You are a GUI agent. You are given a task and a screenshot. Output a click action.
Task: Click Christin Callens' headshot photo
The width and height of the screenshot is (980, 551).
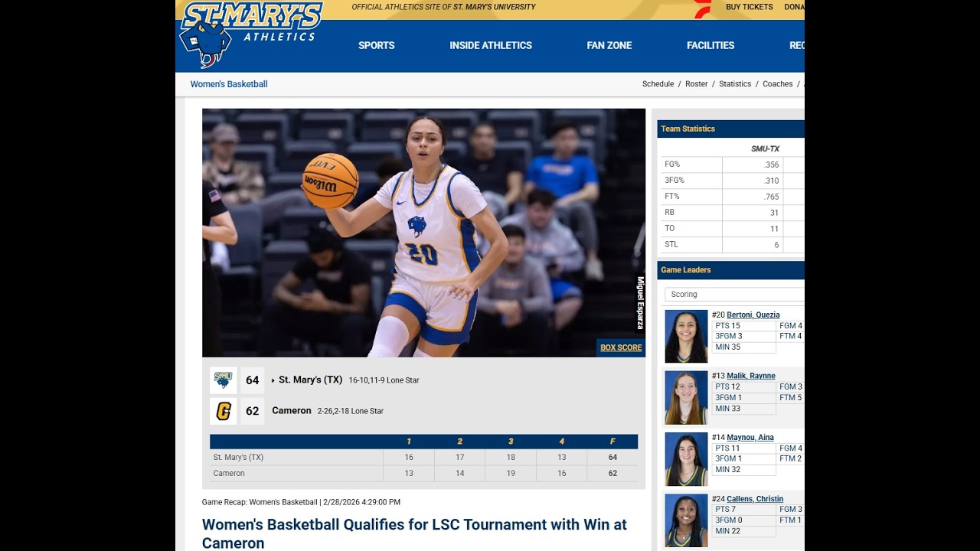686,520
